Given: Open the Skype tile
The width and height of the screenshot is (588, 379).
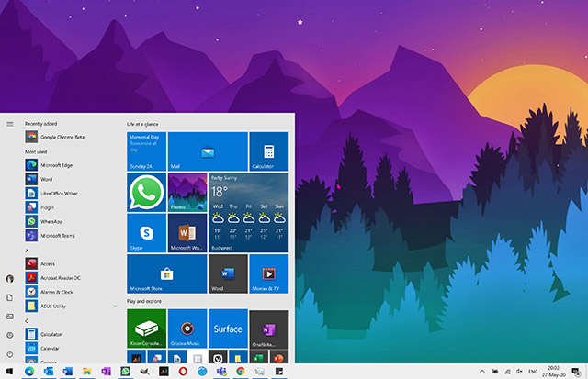Looking at the screenshot, I should pos(146,232).
